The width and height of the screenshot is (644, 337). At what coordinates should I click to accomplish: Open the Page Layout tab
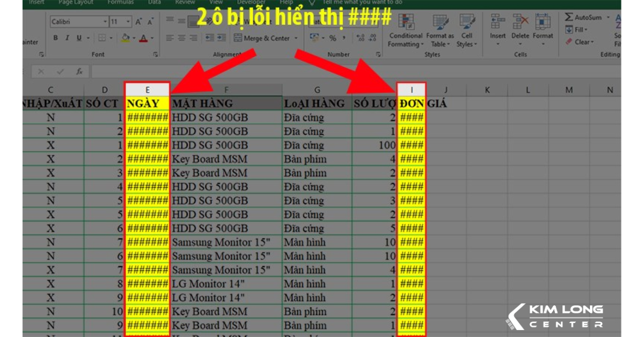pyautogui.click(x=75, y=2)
